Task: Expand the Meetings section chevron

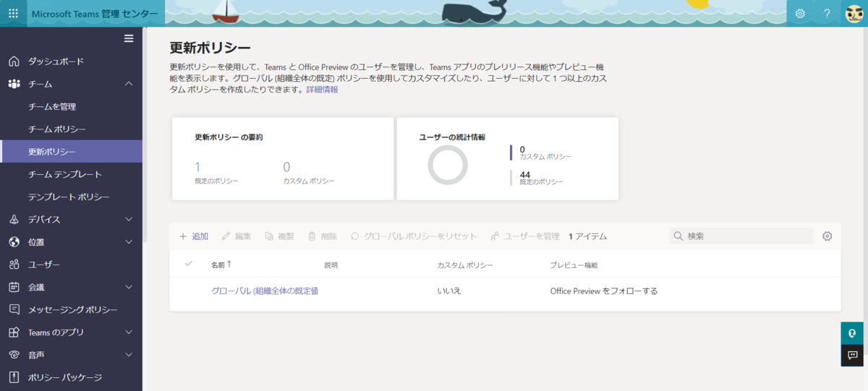Action: click(x=129, y=287)
